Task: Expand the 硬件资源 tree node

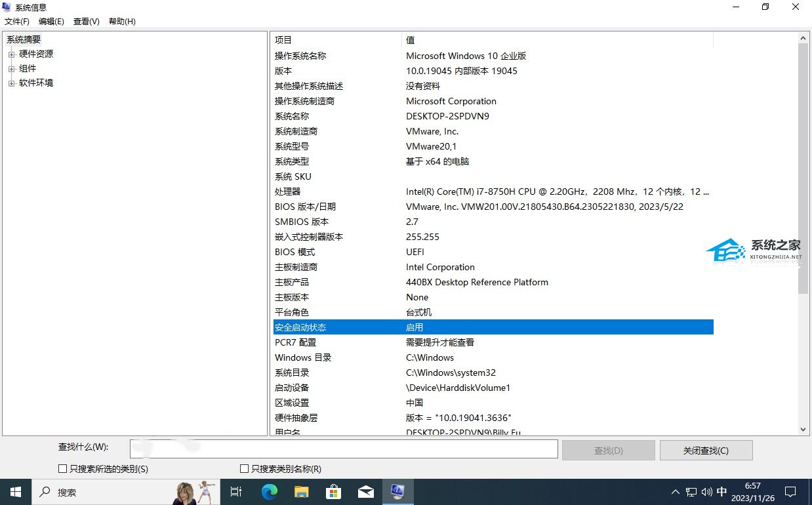Action: [x=11, y=54]
